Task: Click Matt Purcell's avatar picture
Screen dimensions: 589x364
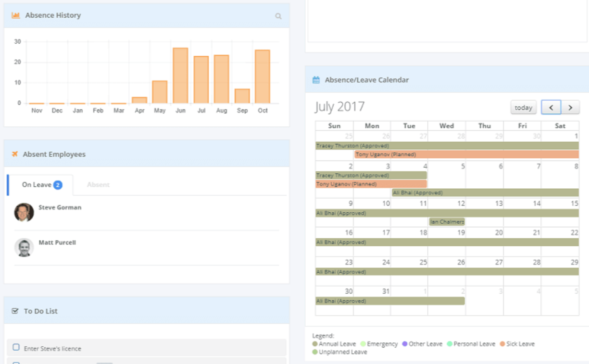Action: [24, 247]
